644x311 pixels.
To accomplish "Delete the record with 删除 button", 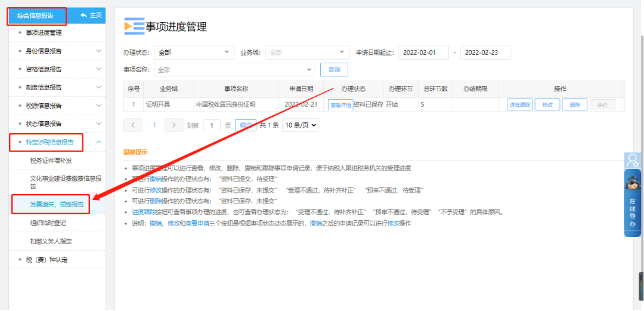I will [574, 104].
